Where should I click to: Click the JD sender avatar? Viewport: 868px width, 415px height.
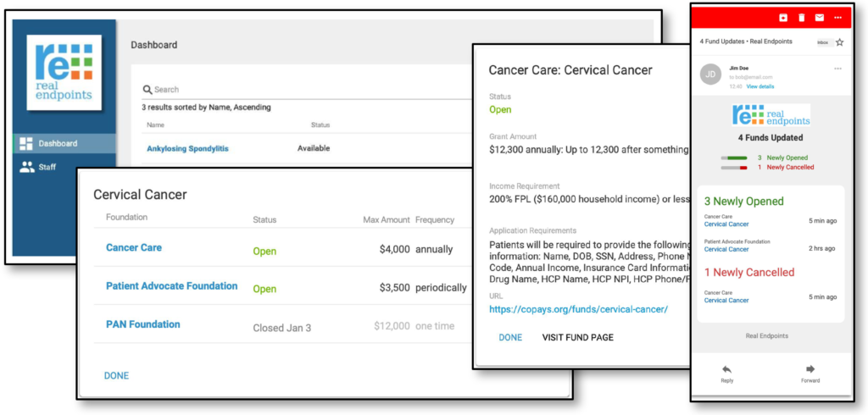point(711,75)
